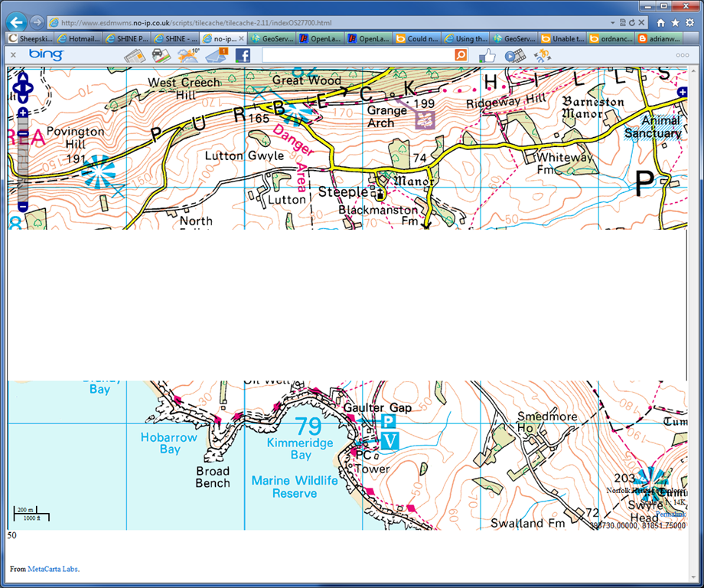Switch to the Sheepski... tab
The image size is (704, 588).
[30, 38]
